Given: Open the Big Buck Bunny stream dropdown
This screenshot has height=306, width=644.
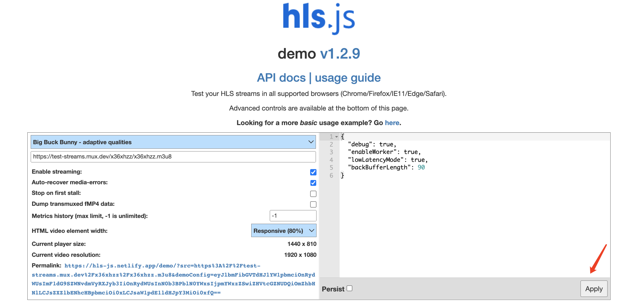Looking at the screenshot, I should (x=173, y=142).
